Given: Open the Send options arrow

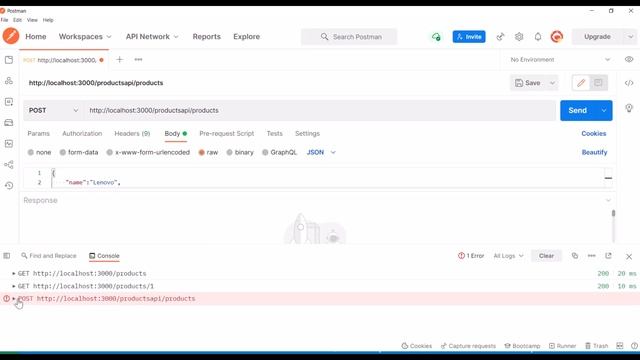Looking at the screenshot, I should tap(604, 111).
